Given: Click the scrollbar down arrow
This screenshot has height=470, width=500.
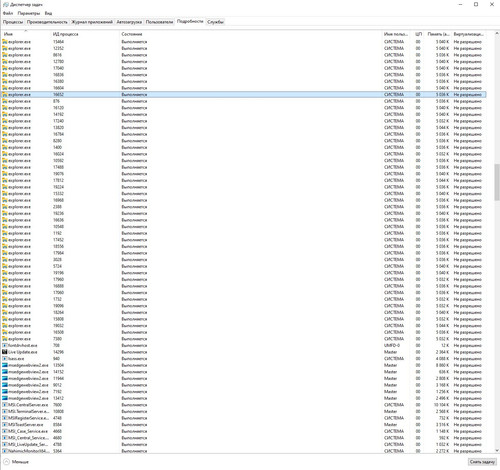Looking at the screenshot, I should [x=497, y=450].
